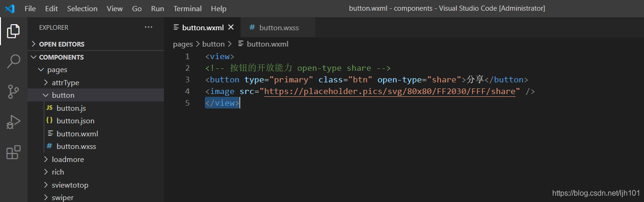Click the hash icon of button.wxss file
Screen dimensions: 644x202
click(49, 146)
